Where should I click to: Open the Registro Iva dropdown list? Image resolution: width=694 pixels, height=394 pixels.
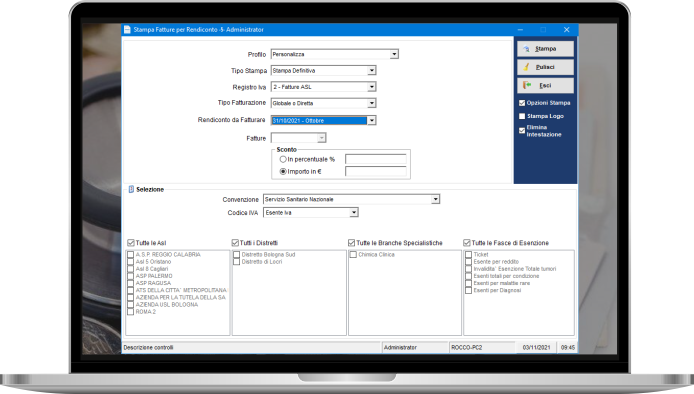click(x=372, y=87)
